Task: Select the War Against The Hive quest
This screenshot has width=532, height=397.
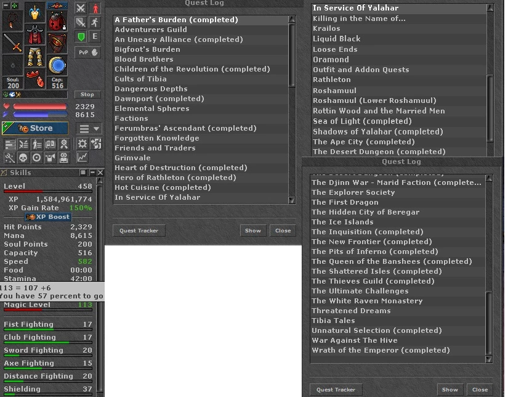Action: (398, 340)
